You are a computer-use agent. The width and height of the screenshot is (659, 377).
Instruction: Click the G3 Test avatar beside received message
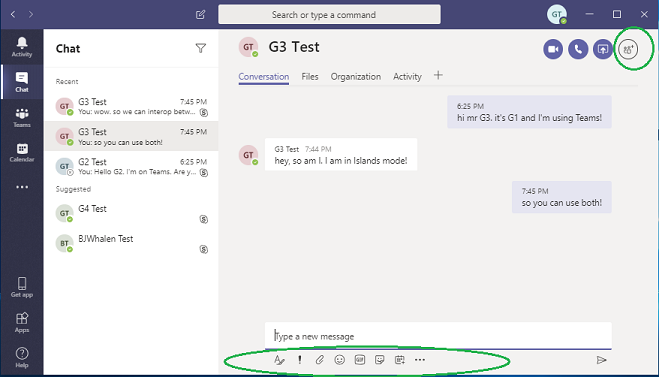coord(248,155)
